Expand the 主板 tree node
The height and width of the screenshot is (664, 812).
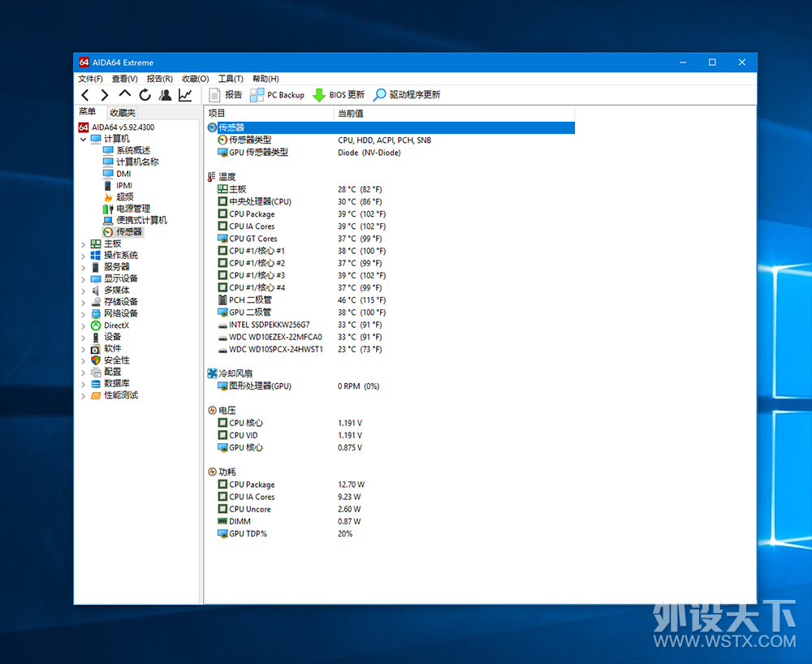pyautogui.click(x=83, y=244)
